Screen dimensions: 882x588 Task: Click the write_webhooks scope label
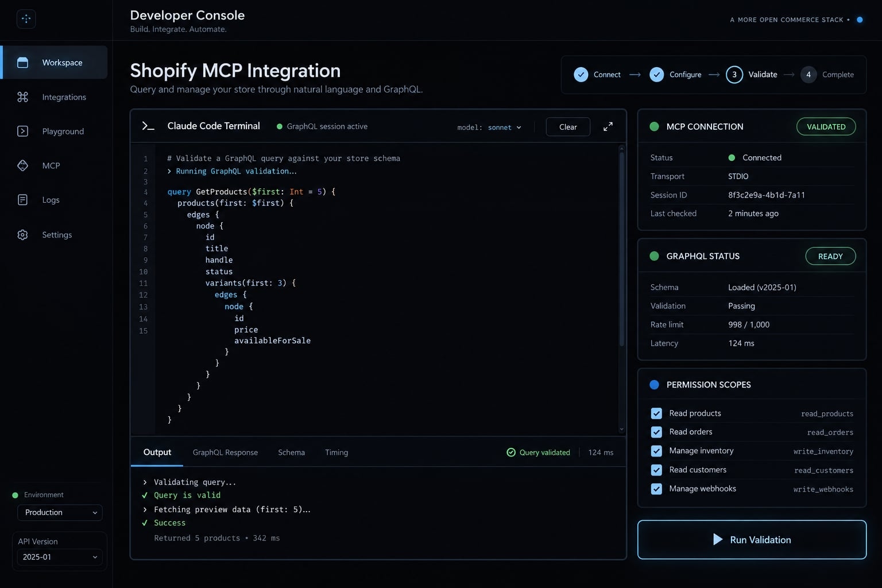[823, 489]
